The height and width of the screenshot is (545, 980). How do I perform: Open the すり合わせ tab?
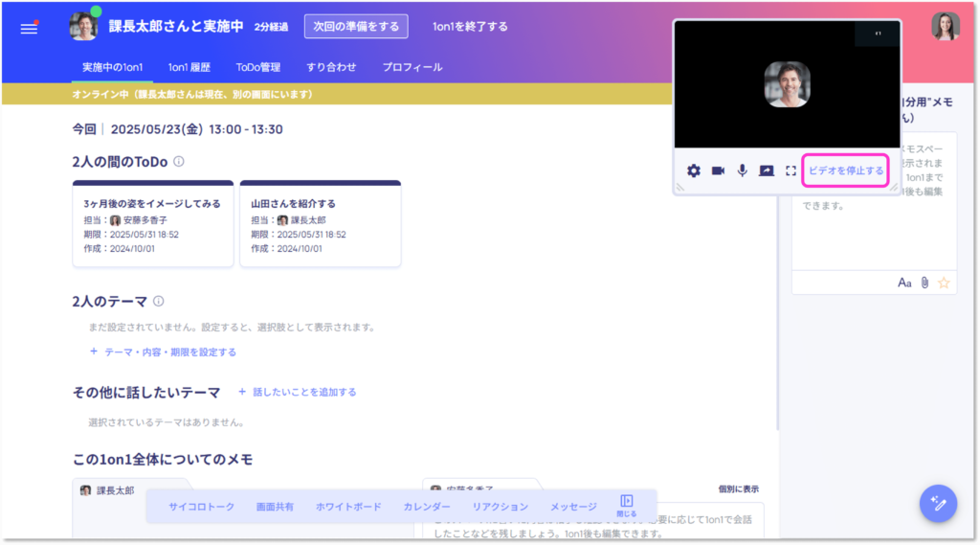point(331,67)
